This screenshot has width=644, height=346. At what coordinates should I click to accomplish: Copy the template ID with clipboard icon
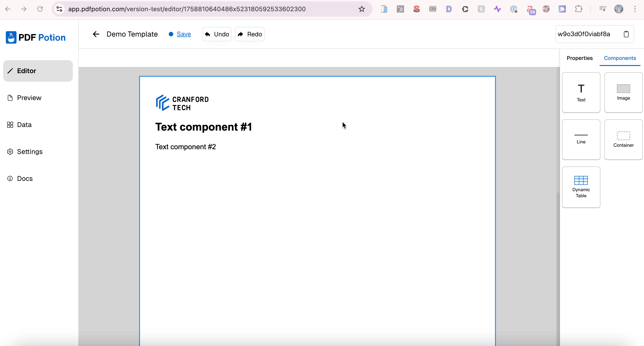(626, 34)
